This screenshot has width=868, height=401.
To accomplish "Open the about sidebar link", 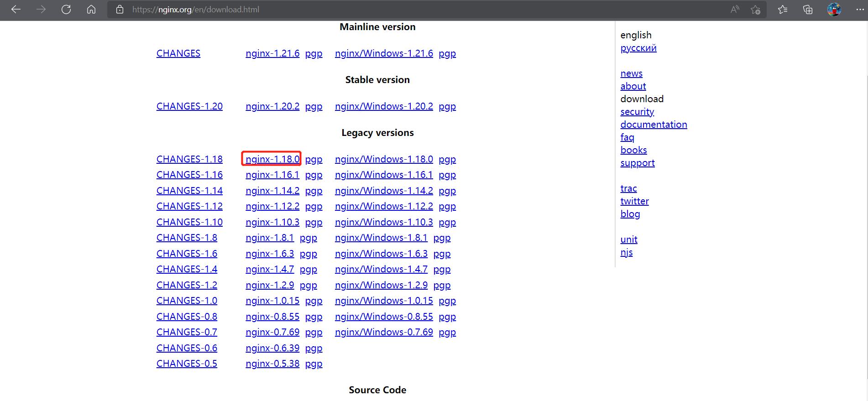I will [x=633, y=86].
